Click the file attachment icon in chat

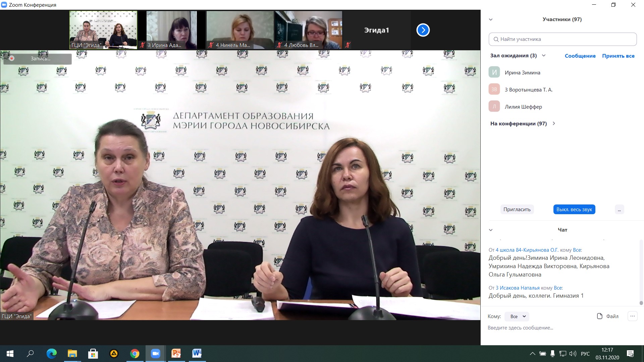click(x=600, y=316)
